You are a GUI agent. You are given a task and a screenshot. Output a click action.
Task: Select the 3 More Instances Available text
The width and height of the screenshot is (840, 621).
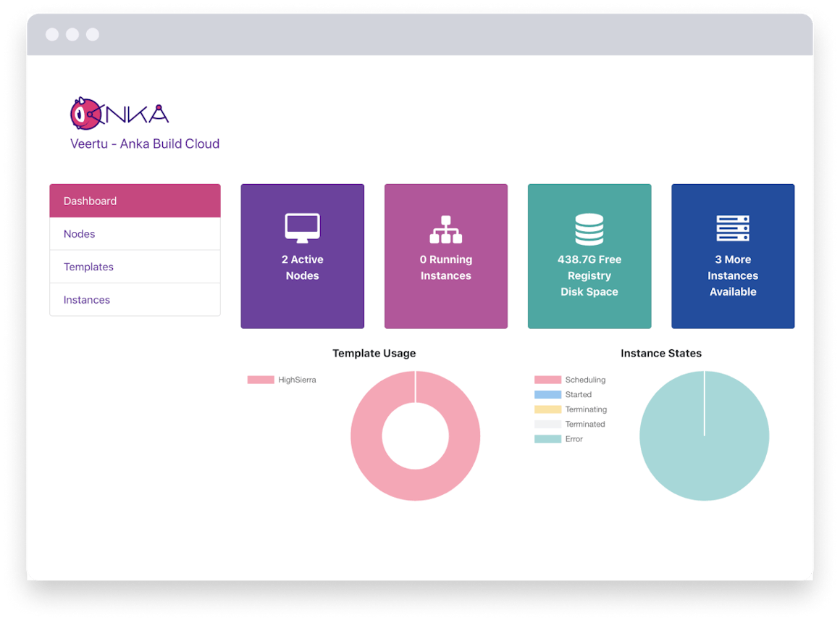click(x=733, y=275)
